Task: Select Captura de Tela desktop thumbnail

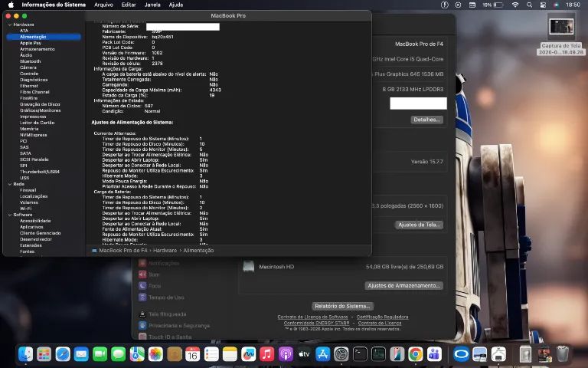Action: [x=561, y=27]
